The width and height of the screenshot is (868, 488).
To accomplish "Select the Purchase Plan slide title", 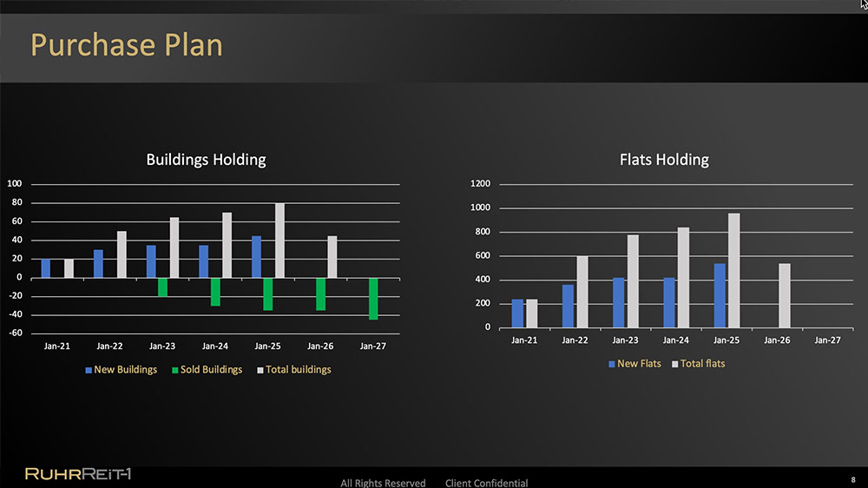I will pyautogui.click(x=127, y=44).
